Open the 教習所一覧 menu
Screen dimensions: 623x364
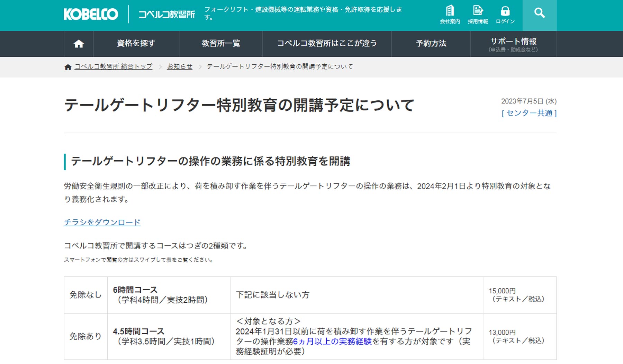[x=221, y=44]
